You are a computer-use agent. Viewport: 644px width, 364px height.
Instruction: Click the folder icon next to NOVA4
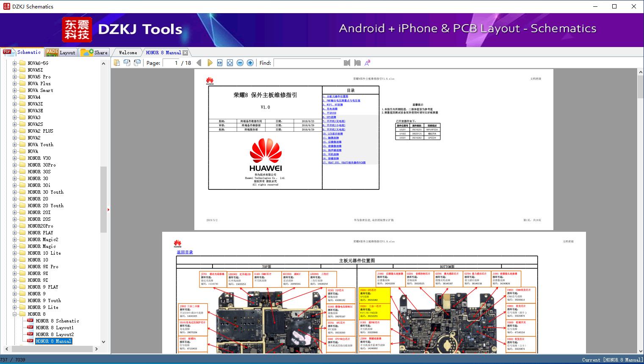pos(22,97)
